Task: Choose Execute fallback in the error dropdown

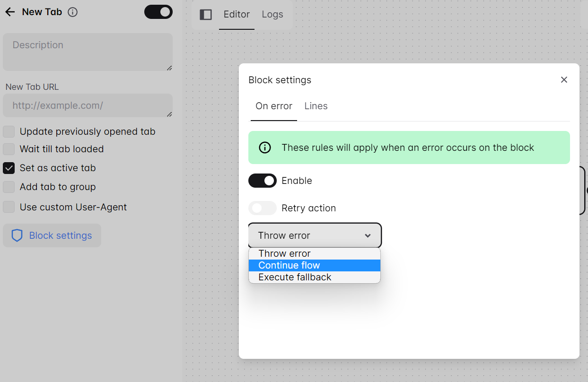Action: click(293, 277)
